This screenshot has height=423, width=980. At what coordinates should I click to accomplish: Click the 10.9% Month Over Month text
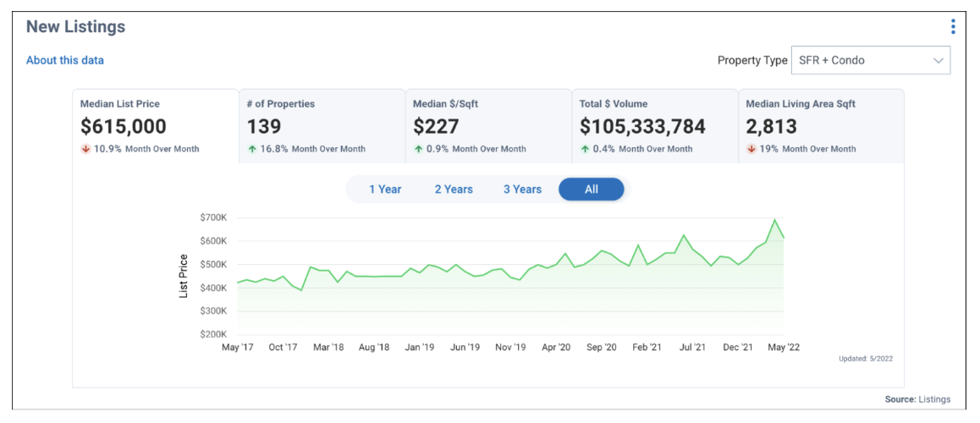pos(146,150)
